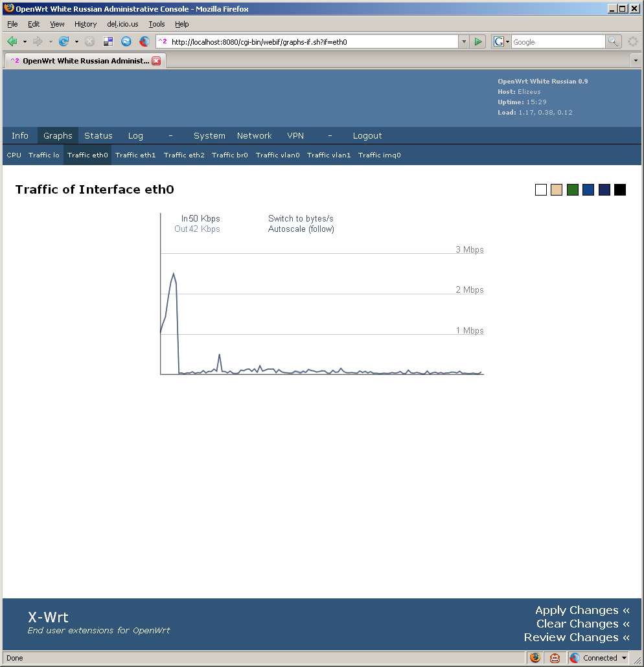Open the Tools menu
644x667 pixels.
(x=157, y=24)
